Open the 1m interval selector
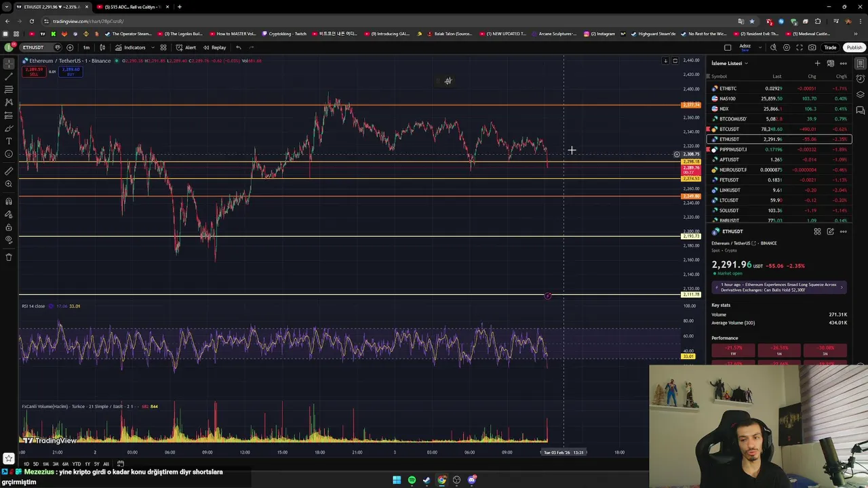Screen dimensions: 868x488 (x=86, y=47)
